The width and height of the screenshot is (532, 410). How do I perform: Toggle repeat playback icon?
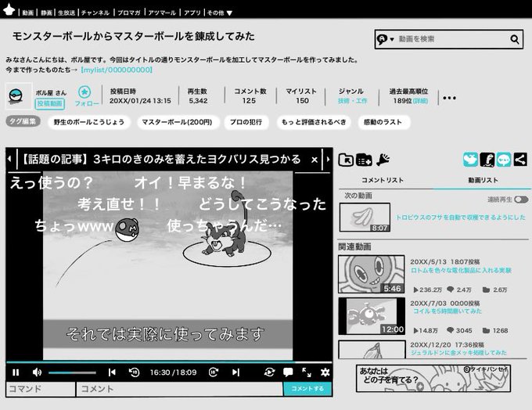(269, 372)
